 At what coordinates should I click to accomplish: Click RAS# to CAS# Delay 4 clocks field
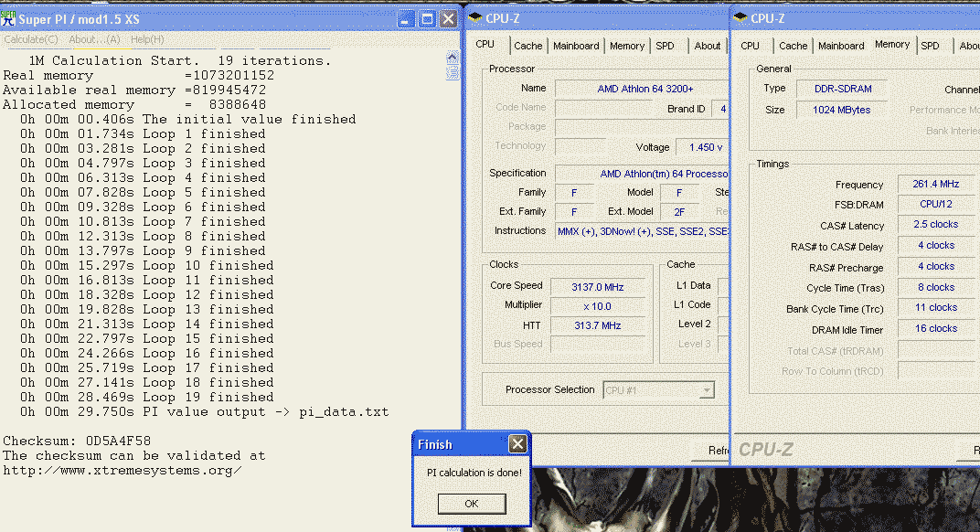pyautogui.click(x=935, y=246)
